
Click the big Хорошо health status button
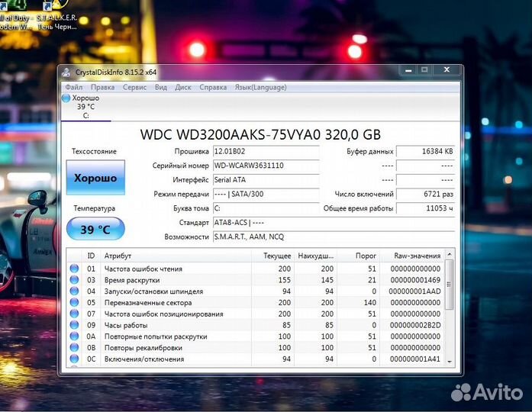[x=95, y=178]
